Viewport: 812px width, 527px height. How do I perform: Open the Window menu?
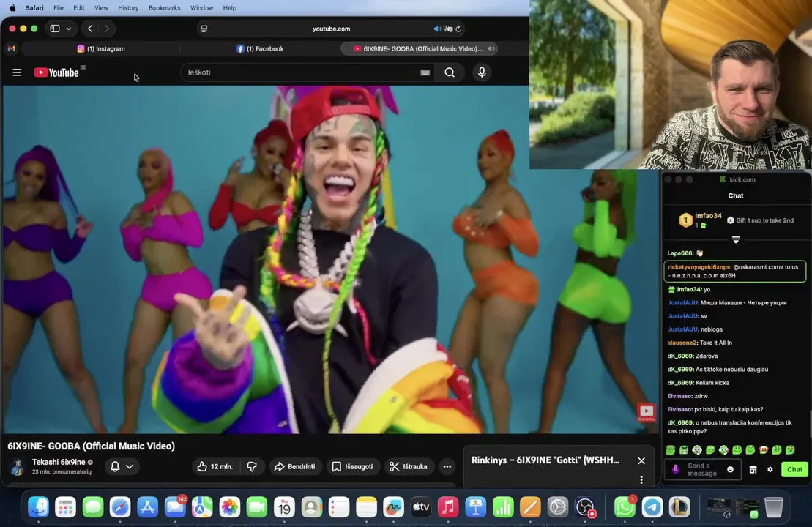tap(201, 8)
